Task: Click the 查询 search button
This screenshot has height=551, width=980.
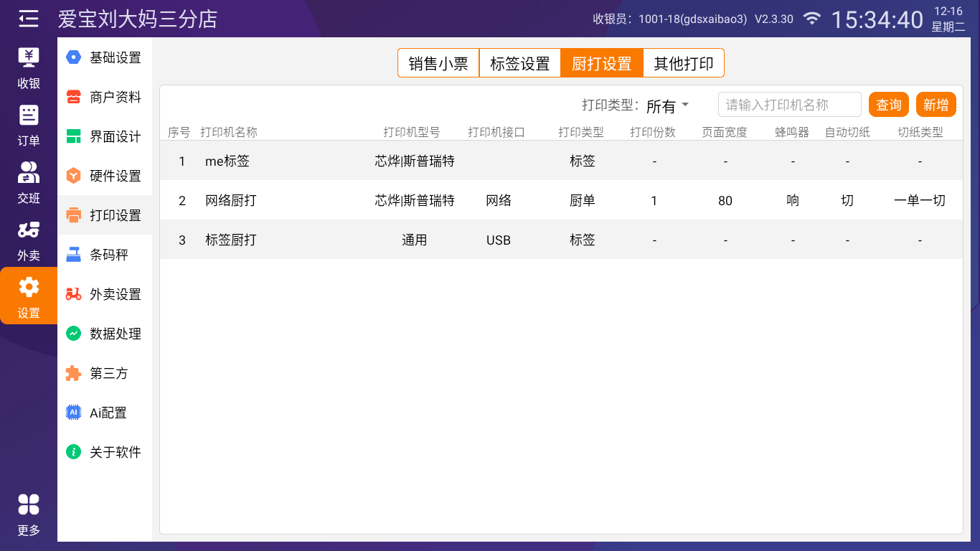Action: pos(889,105)
